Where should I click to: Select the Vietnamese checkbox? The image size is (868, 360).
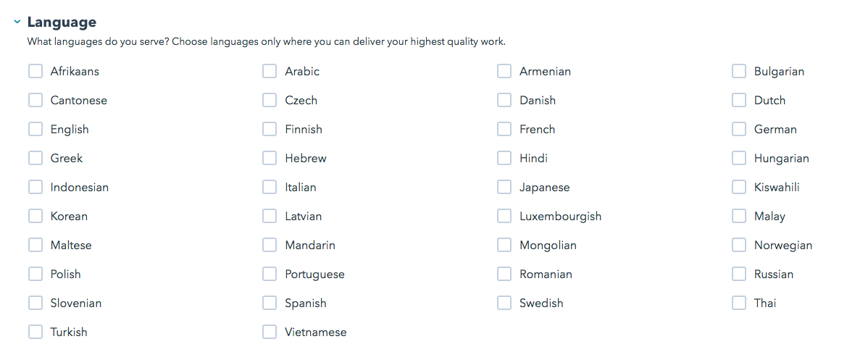click(x=270, y=332)
